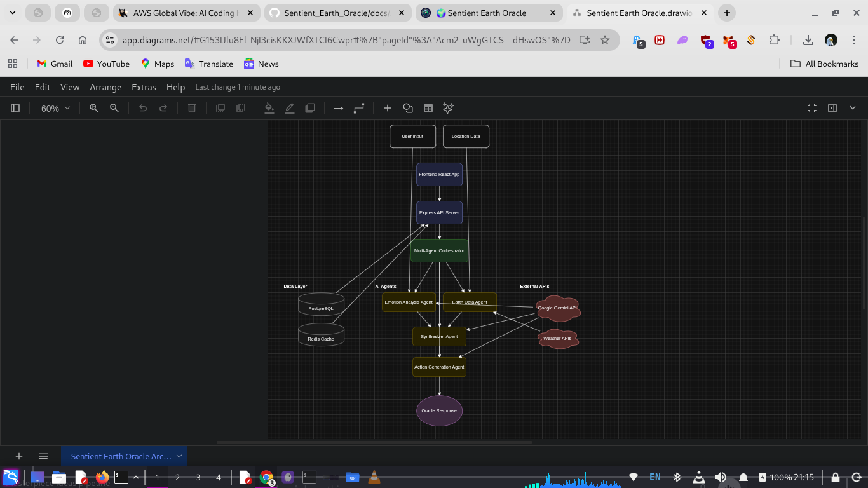The height and width of the screenshot is (488, 868).
Task: Click the Zoom In magnifier icon
Action: pos(94,108)
